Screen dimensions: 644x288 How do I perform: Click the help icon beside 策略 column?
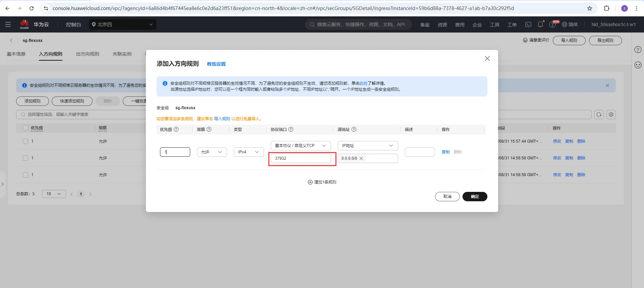(x=209, y=129)
